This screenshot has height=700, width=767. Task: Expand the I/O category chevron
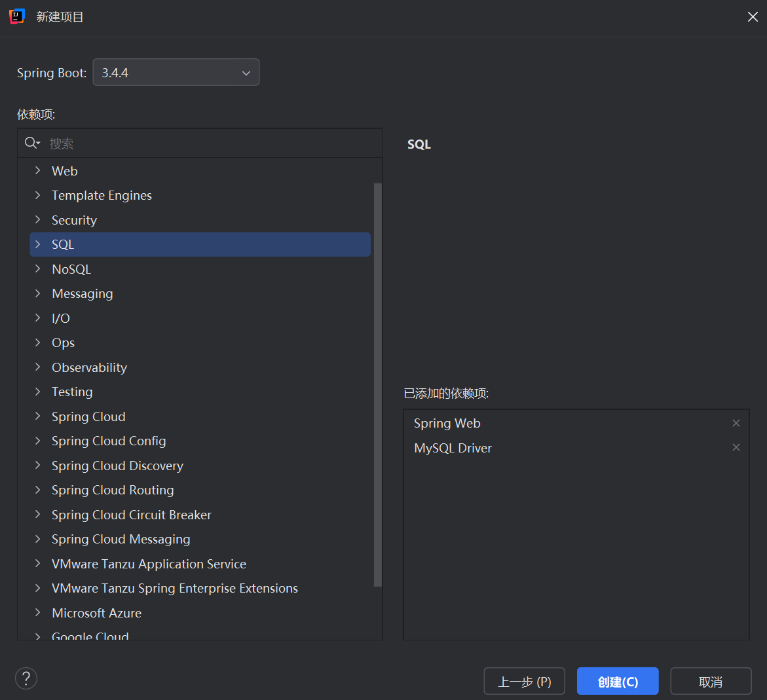pos(38,318)
